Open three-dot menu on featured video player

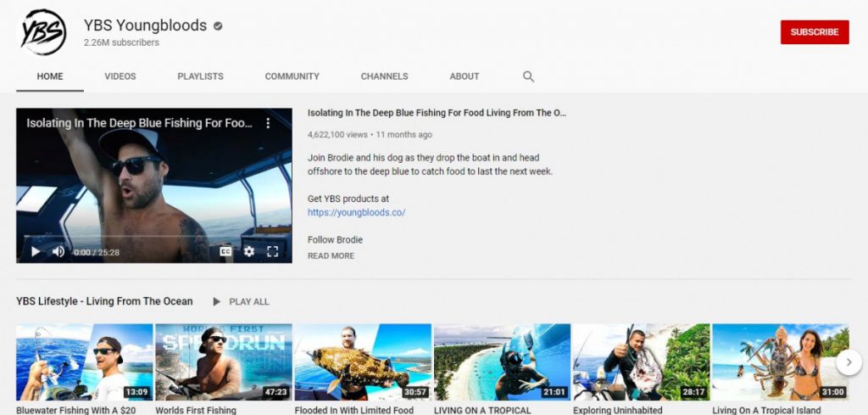pyautogui.click(x=268, y=123)
